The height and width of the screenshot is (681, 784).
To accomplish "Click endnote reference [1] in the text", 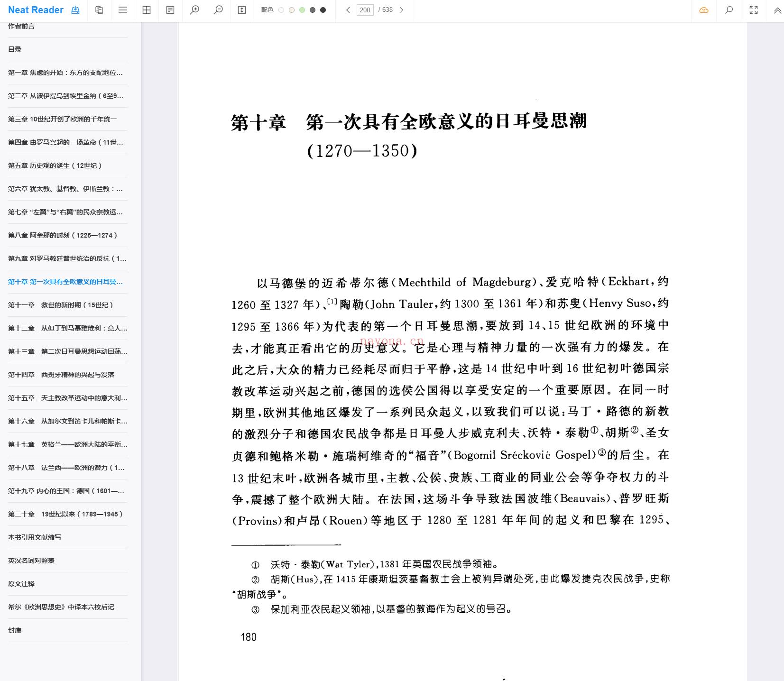I will 332,301.
